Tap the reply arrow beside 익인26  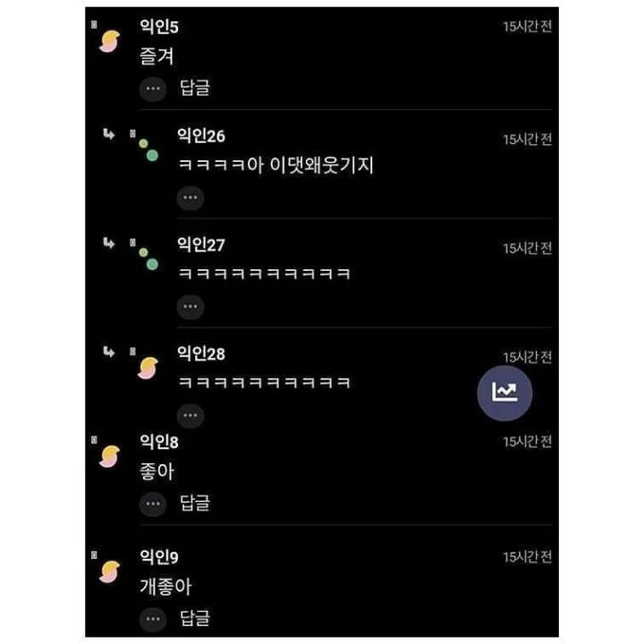(x=108, y=134)
